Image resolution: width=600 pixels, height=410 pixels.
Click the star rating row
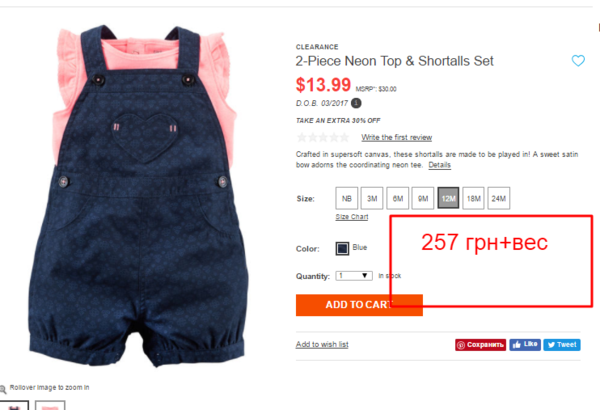pyautogui.click(x=323, y=137)
